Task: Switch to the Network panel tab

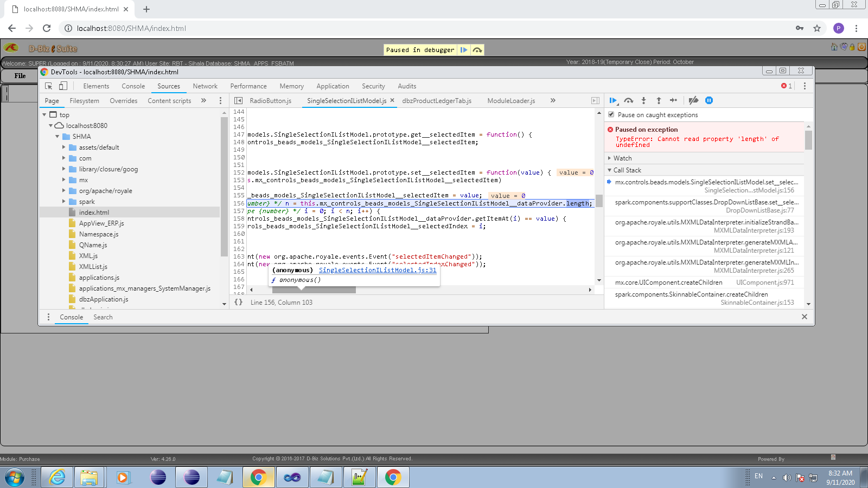Action: (x=205, y=86)
